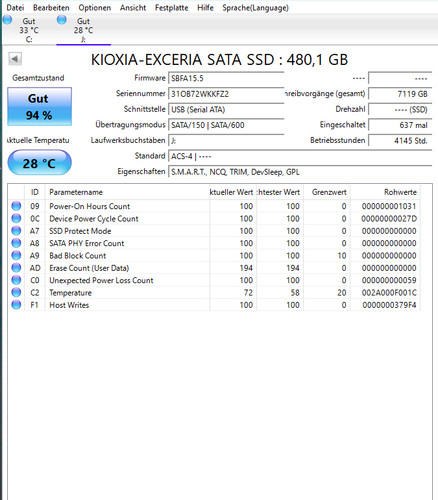Click Grenzwert value 10 for Bad Block Count
438x500 pixels.
click(x=342, y=256)
